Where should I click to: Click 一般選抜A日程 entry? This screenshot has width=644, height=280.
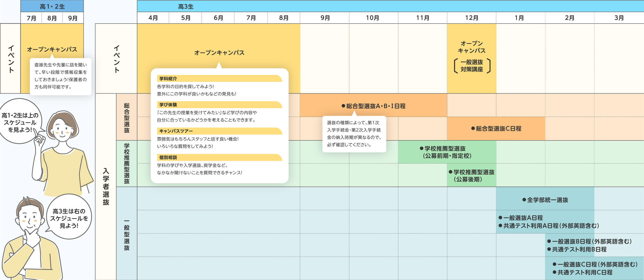coord(522,218)
